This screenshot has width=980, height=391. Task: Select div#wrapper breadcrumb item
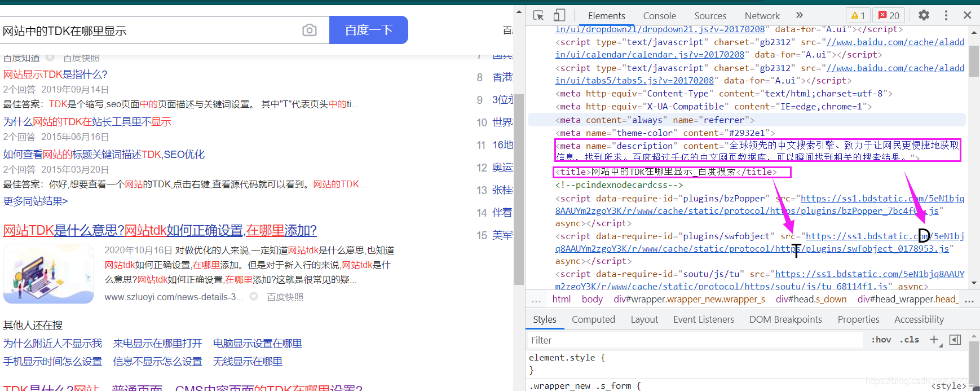click(x=689, y=299)
